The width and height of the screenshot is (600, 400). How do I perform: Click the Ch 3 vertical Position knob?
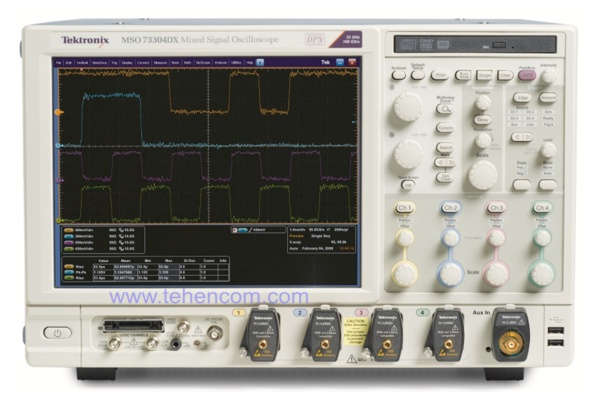496,238
